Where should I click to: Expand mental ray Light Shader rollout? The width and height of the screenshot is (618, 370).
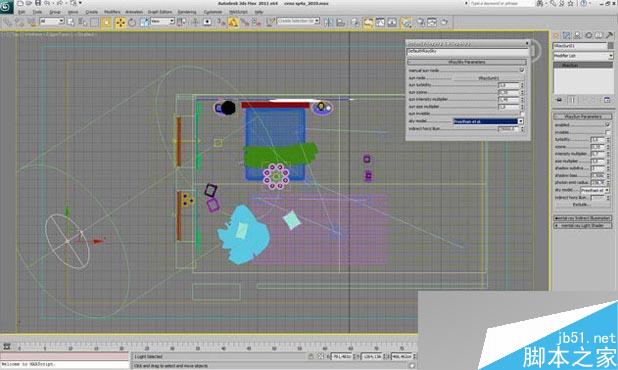583,225
